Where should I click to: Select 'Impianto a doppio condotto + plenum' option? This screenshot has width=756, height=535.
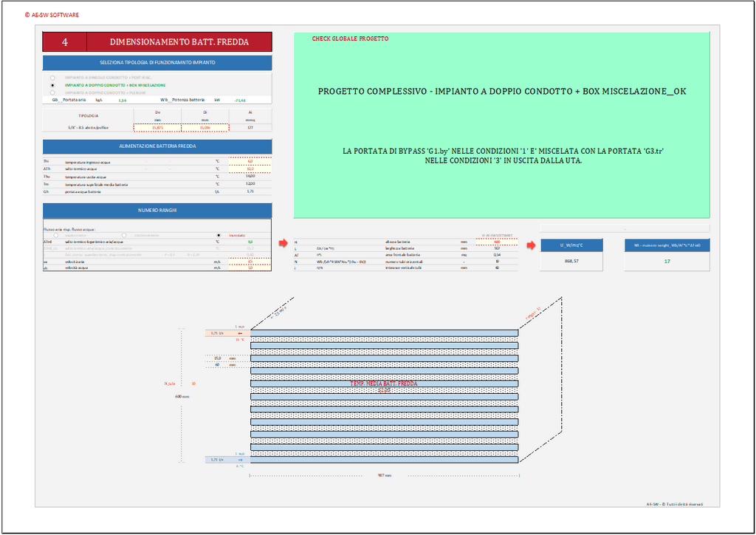click(52, 92)
